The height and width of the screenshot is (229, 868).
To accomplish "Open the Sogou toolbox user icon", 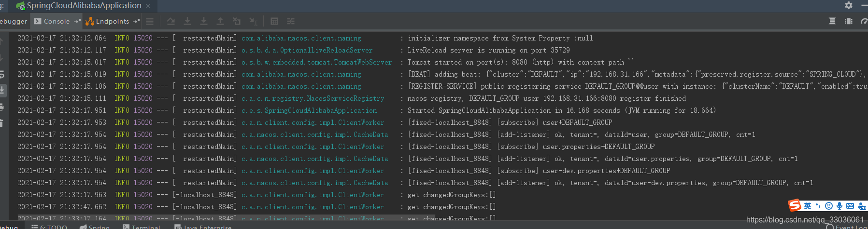I will point(862,206).
